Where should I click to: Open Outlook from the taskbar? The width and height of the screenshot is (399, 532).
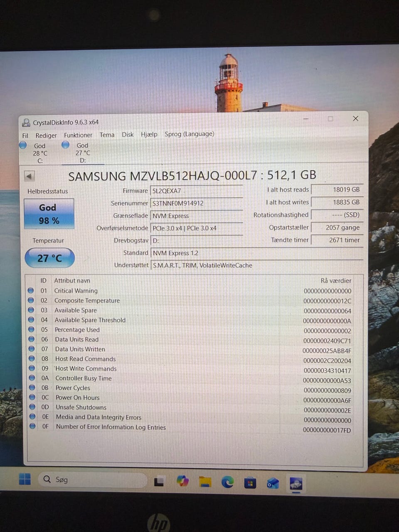coord(273,483)
